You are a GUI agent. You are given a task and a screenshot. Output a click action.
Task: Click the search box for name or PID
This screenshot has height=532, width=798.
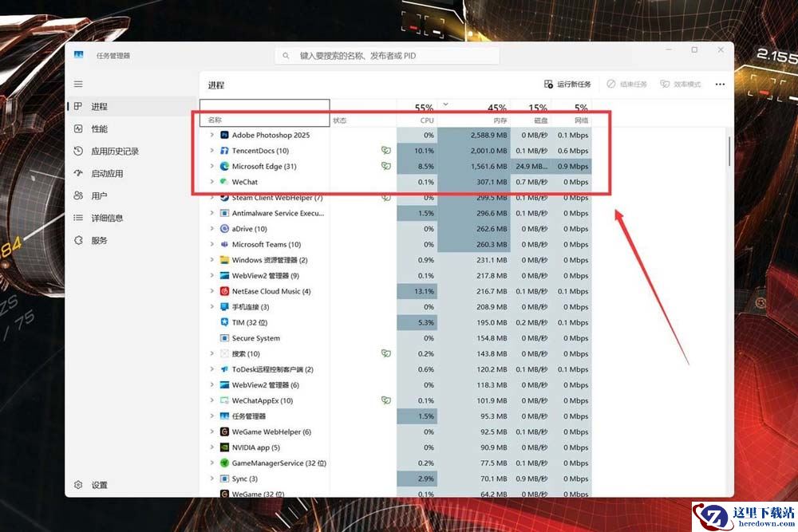[387, 56]
